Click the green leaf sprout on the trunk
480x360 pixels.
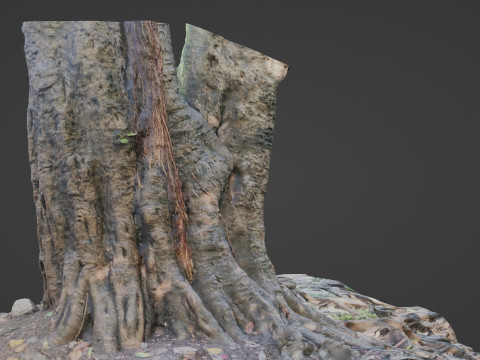point(127,138)
